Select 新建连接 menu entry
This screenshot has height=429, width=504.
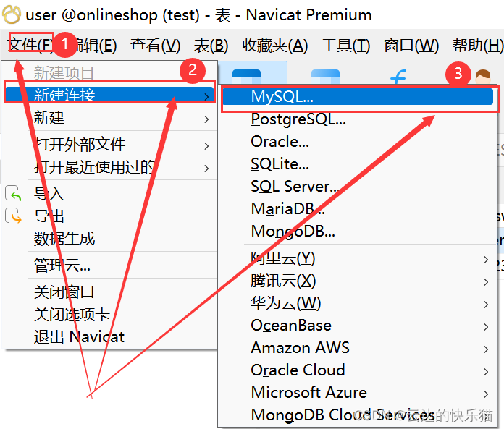point(109,94)
